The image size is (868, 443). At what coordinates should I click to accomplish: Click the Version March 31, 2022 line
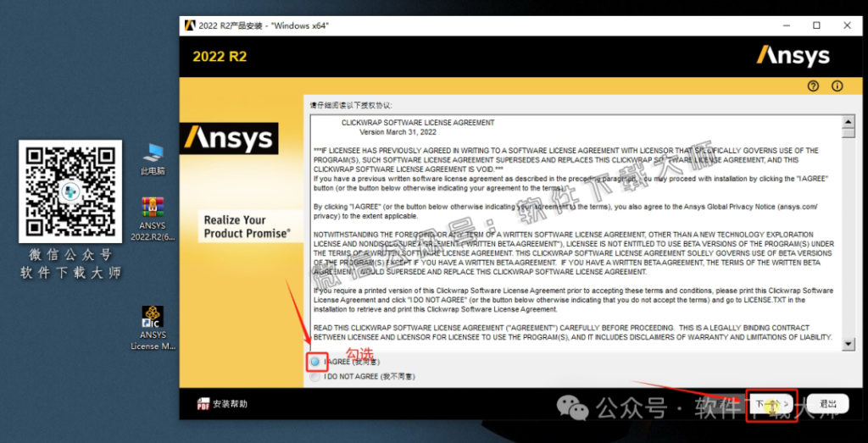[398, 132]
